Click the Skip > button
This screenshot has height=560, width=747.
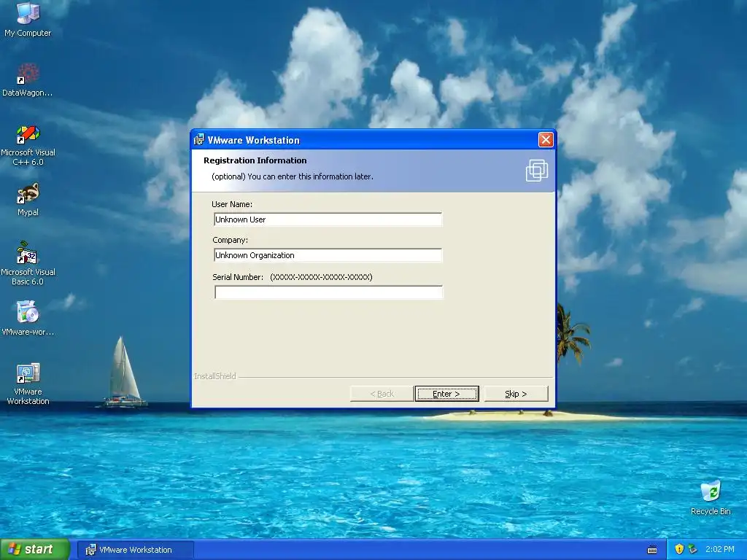pyautogui.click(x=516, y=394)
